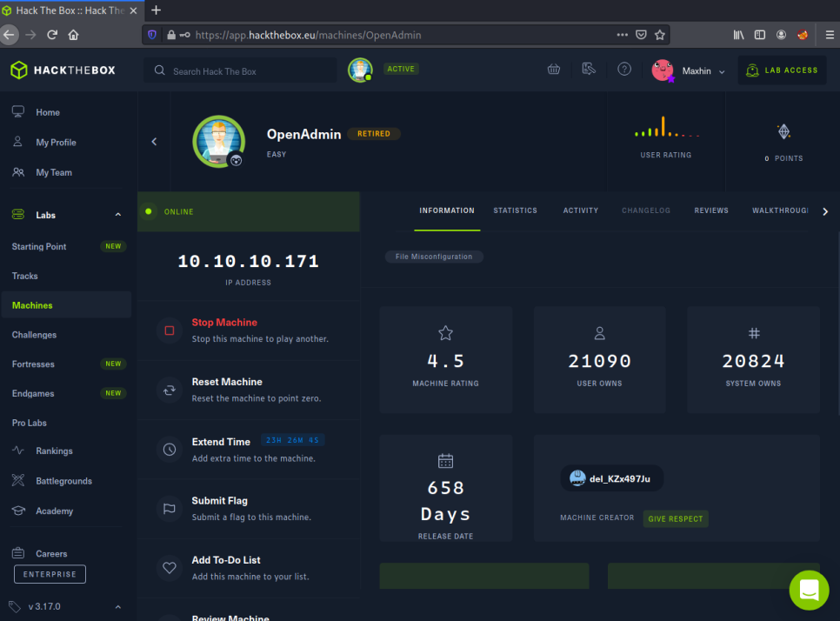This screenshot has height=621, width=840.
Task: Click the Add To-Do List heart icon
Action: pos(170,568)
